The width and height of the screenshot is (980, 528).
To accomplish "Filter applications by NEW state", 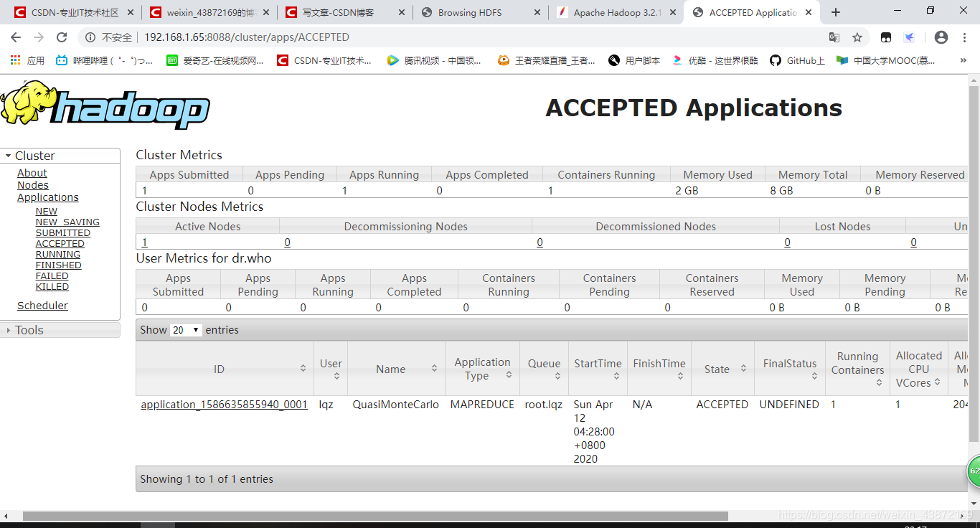I will pyautogui.click(x=47, y=212).
